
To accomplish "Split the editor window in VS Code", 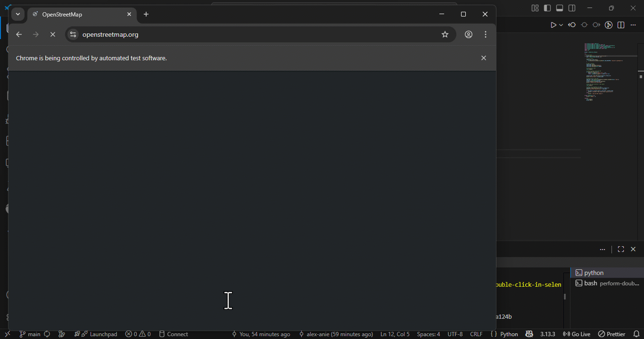I will click(x=621, y=24).
